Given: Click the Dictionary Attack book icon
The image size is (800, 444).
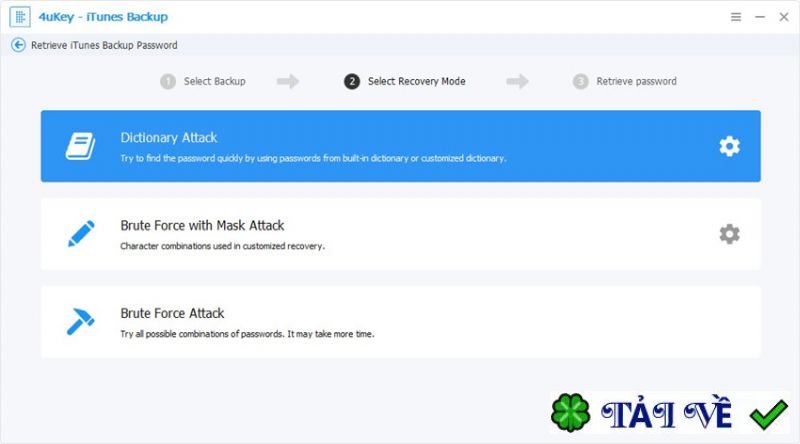Looking at the screenshot, I should (x=81, y=146).
